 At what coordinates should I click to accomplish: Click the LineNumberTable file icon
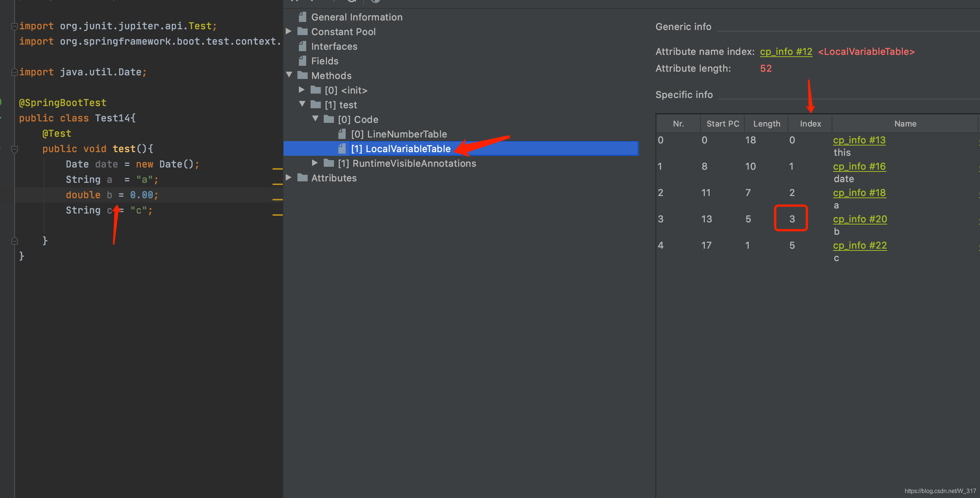click(342, 134)
